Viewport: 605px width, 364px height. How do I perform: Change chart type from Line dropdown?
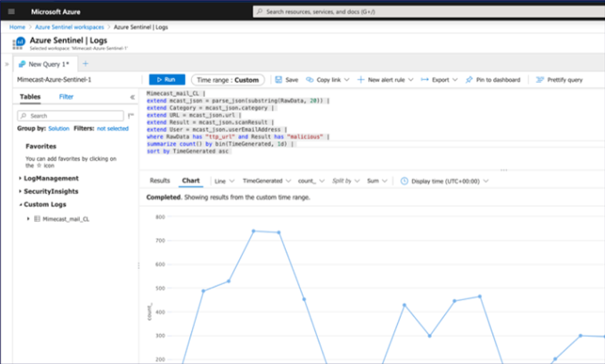point(224,181)
